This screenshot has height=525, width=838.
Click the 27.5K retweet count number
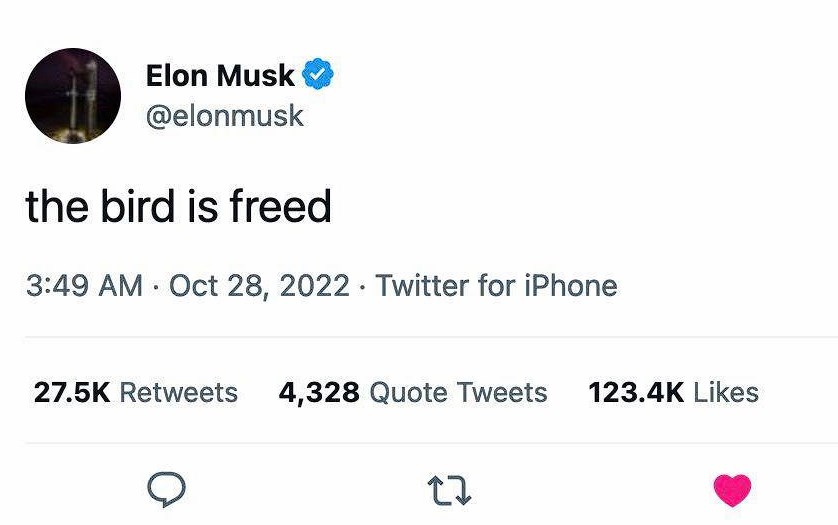click(71, 392)
